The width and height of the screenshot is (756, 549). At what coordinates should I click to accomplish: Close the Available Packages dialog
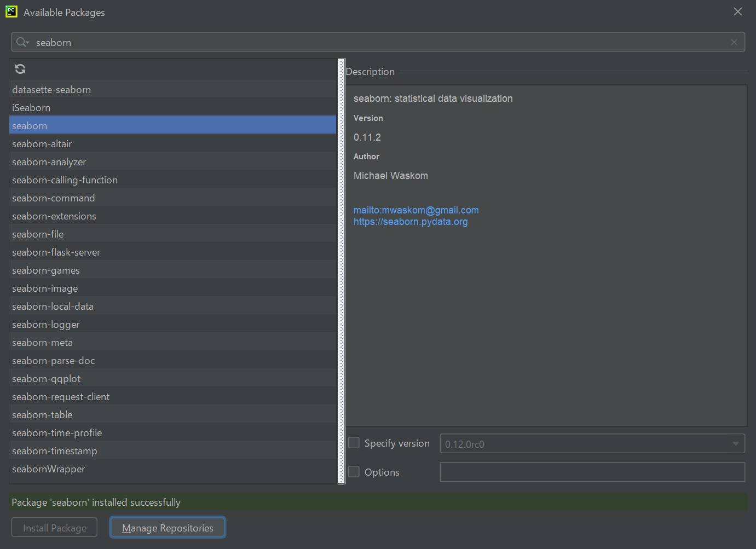[738, 11]
